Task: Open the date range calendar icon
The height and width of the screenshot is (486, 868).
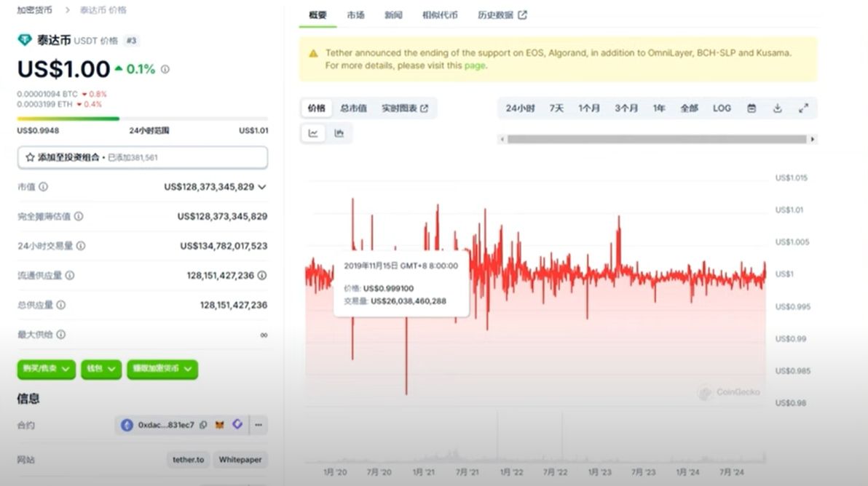Action: [x=751, y=108]
